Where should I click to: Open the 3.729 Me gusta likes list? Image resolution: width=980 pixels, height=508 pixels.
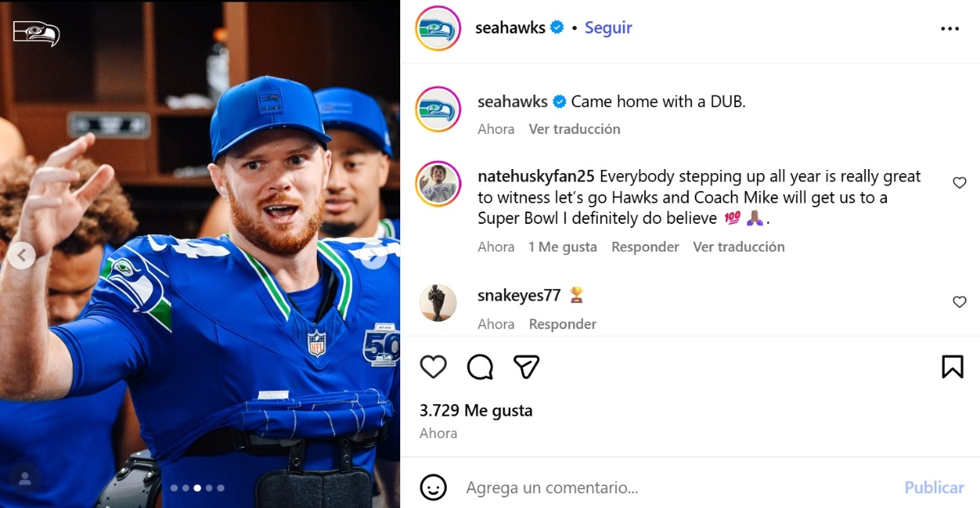[x=476, y=410]
